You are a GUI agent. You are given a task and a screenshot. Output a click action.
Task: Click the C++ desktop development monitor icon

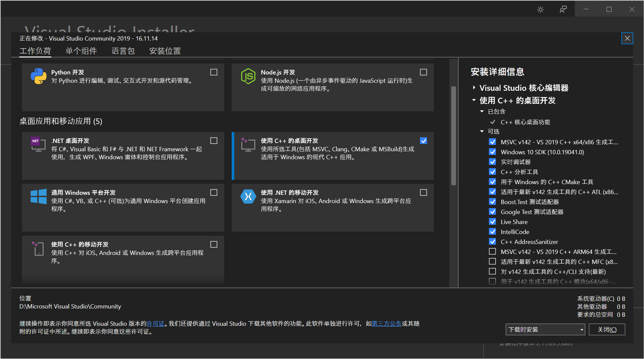[x=248, y=145]
